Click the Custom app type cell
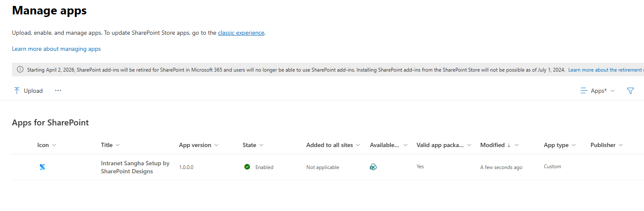This screenshot has width=644, height=211. [552, 167]
